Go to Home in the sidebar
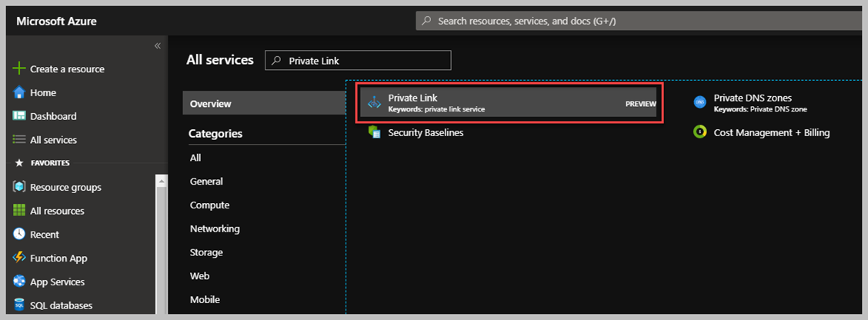Screen dimensions: 868x320 42,92
